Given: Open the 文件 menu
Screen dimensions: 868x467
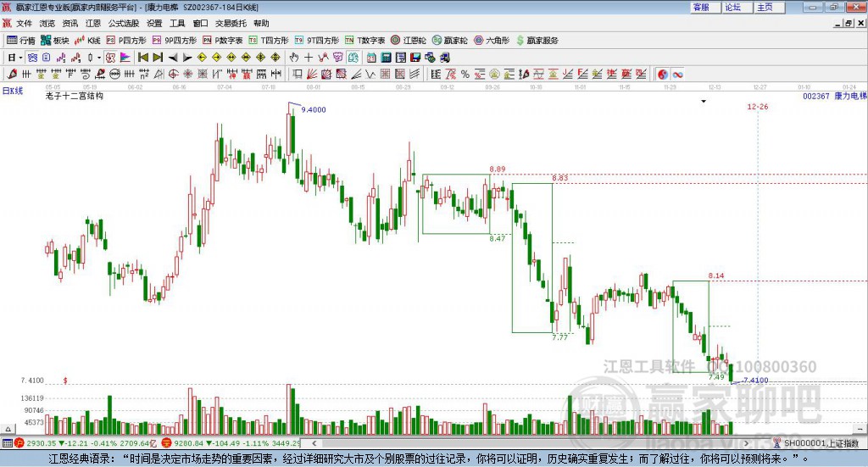Looking at the screenshot, I should 24,23.
